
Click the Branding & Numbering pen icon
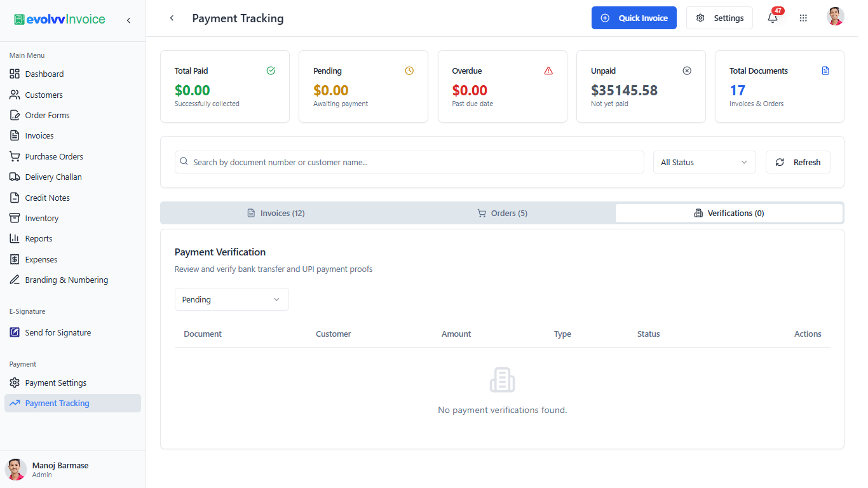point(15,280)
